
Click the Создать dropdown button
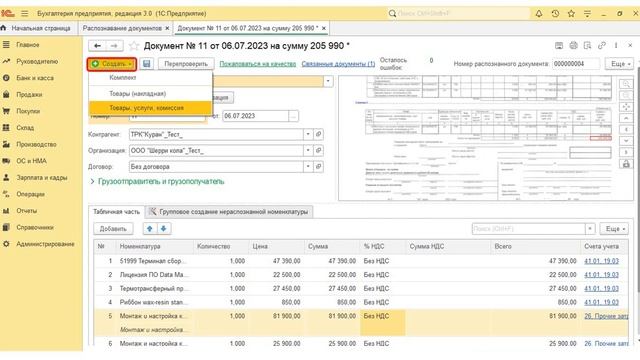coord(112,64)
